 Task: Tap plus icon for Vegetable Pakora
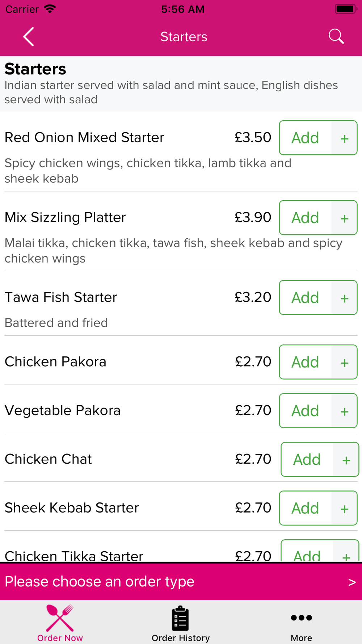pos(344,411)
